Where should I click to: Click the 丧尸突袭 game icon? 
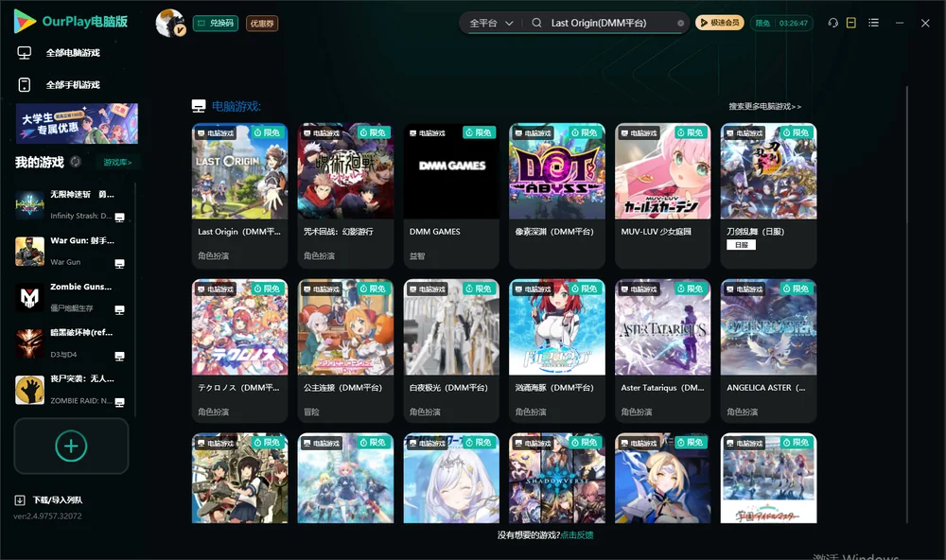click(29, 390)
